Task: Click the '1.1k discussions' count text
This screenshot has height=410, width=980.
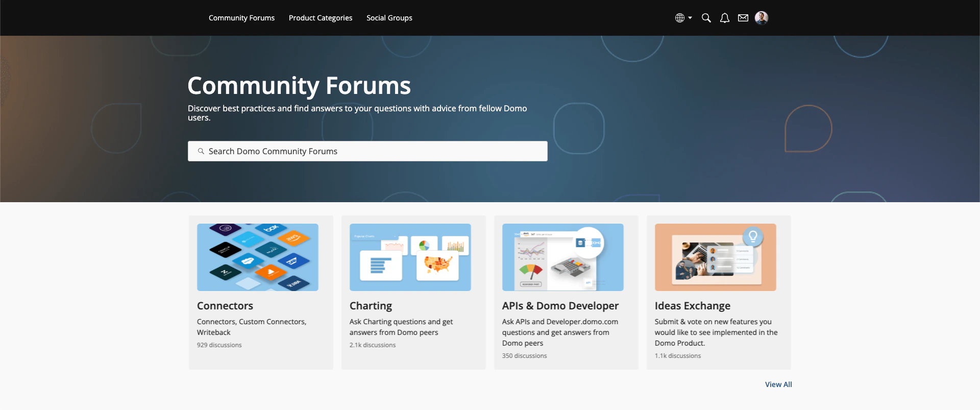Action: click(678, 356)
